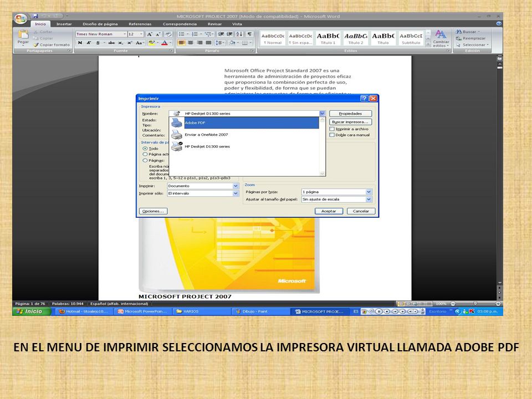This screenshot has height=399, width=532.
Task: Open the Referencias ribbon tab
Action: pos(140,24)
